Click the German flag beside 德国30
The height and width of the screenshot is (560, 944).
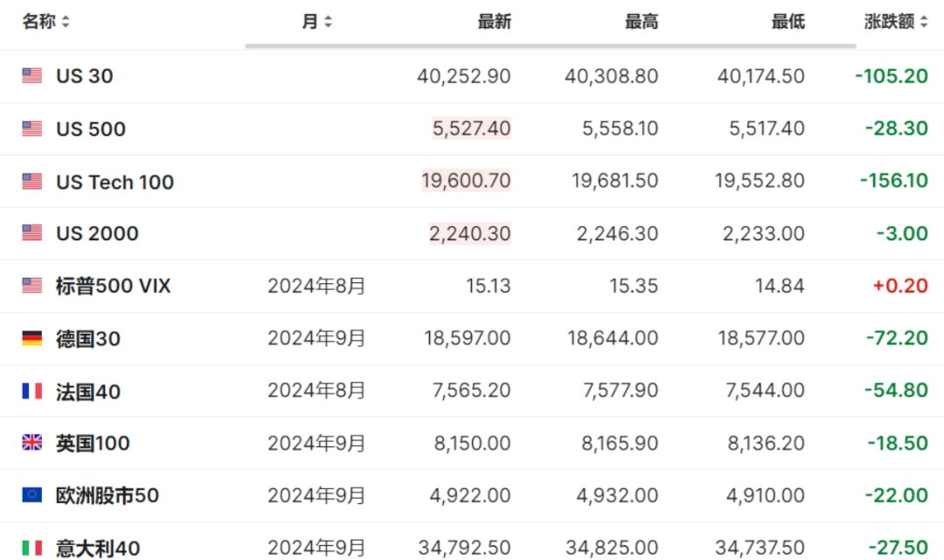point(32,338)
